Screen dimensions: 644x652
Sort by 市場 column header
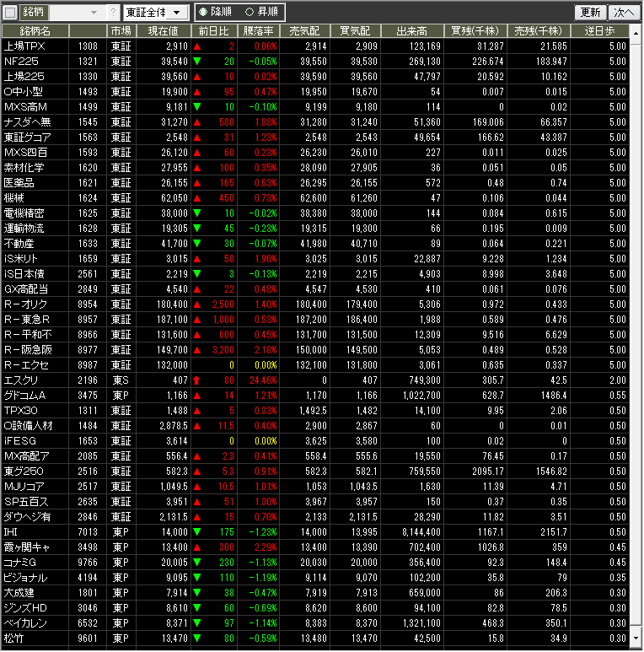pyautogui.click(x=121, y=31)
